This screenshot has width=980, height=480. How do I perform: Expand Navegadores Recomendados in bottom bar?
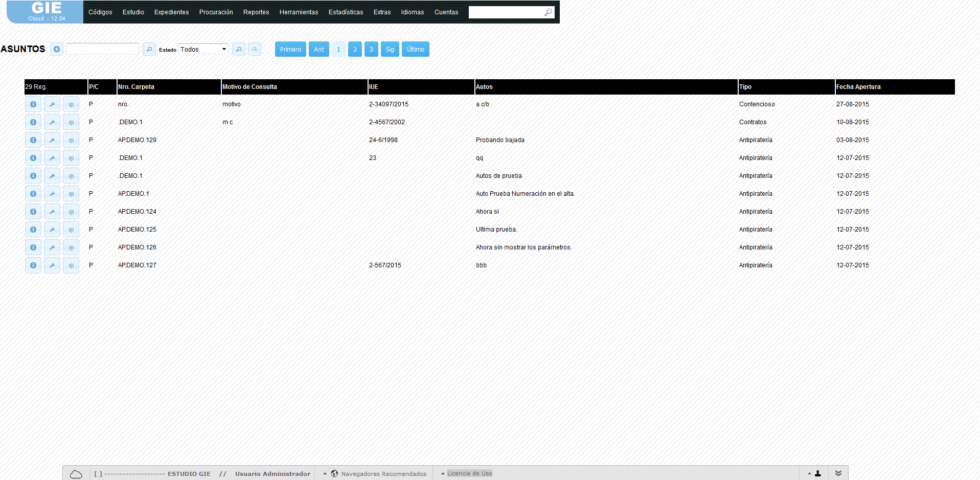click(379, 474)
